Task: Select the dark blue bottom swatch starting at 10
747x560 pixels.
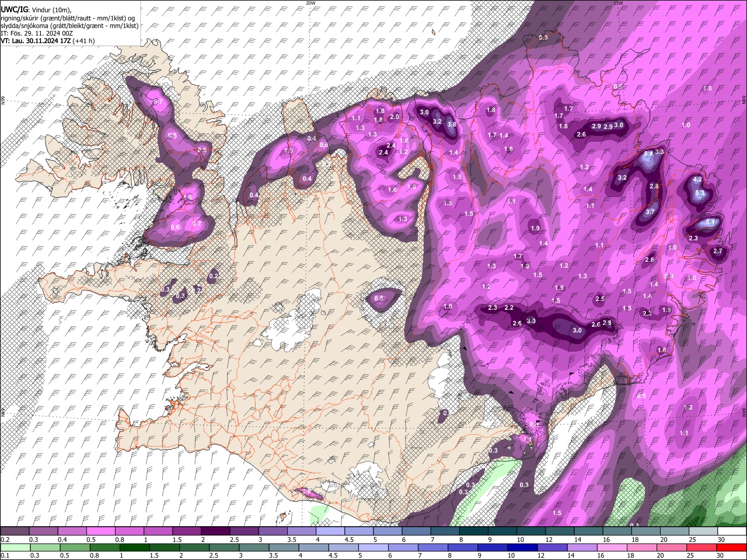Action: coord(522,548)
